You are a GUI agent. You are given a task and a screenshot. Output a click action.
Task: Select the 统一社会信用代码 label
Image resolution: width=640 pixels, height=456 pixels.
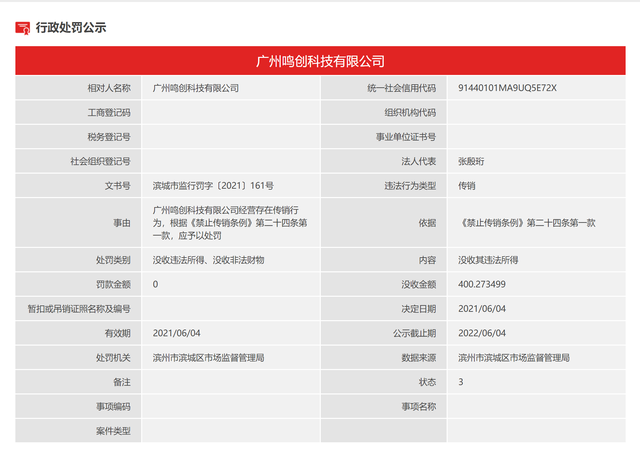402,88
